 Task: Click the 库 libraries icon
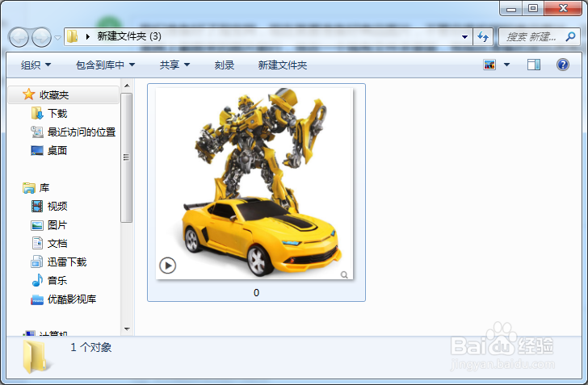pos(29,188)
